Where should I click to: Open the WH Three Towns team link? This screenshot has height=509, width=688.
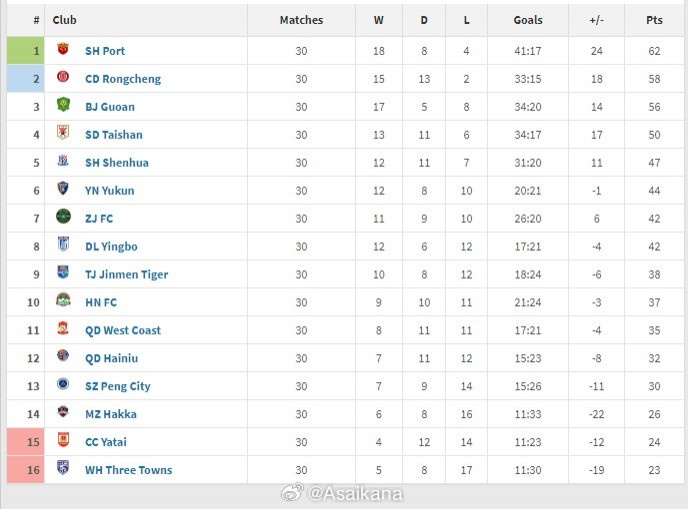(128, 470)
